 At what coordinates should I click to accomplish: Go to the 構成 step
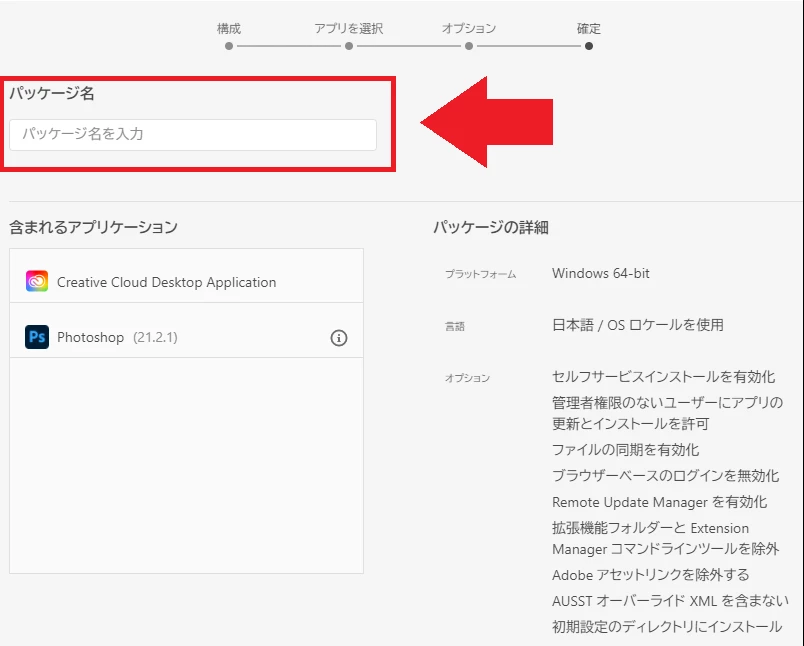[229, 46]
